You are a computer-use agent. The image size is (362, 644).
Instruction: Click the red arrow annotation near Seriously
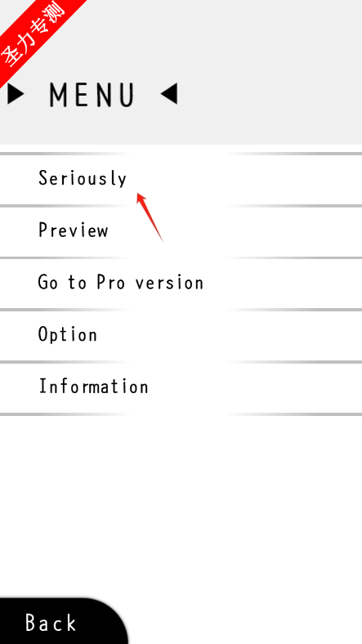(x=150, y=217)
